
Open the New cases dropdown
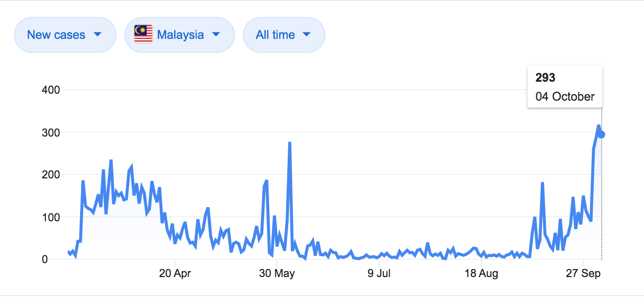[65, 35]
